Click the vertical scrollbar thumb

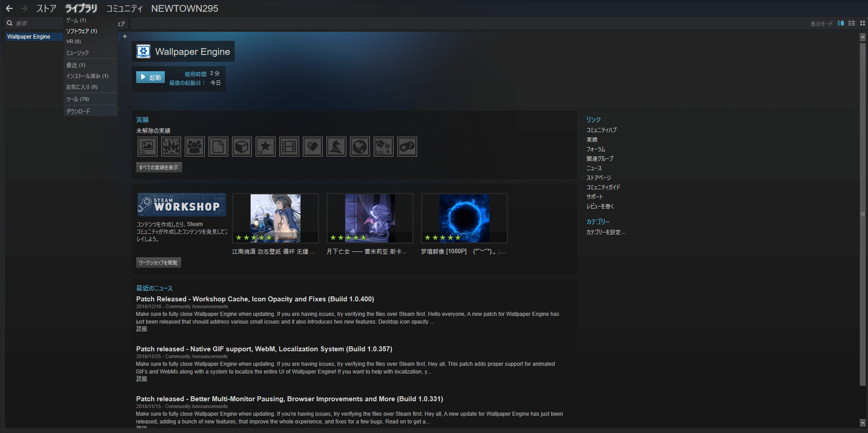pos(863,214)
